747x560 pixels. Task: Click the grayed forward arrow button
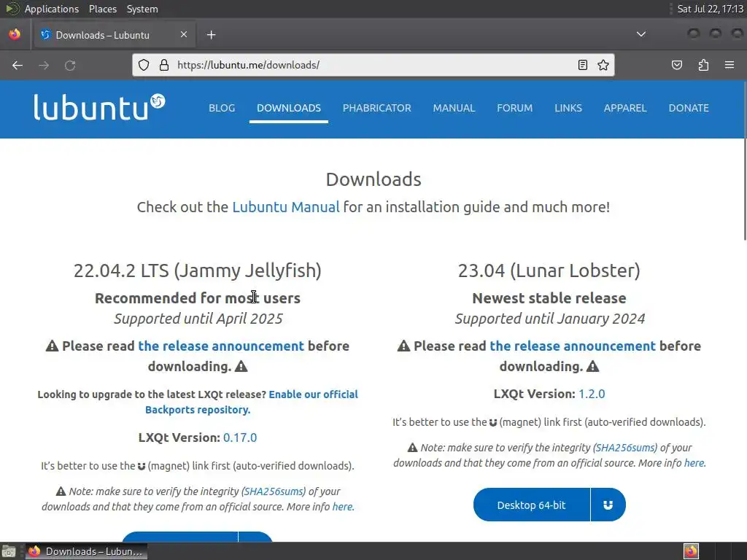point(44,65)
